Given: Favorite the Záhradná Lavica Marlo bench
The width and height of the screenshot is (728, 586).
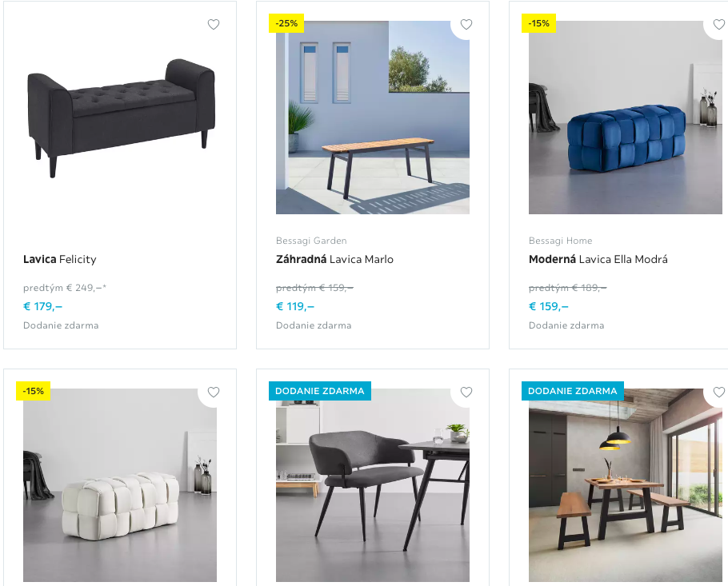Looking at the screenshot, I should (466, 24).
